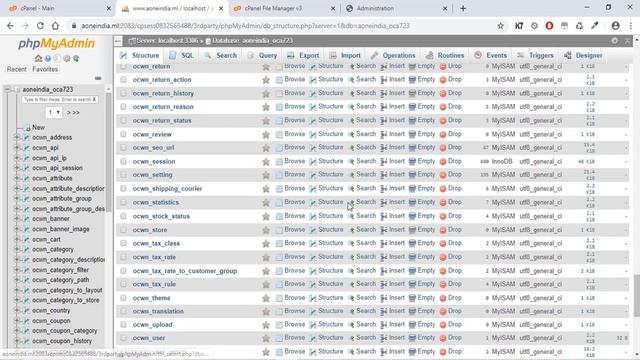Check the ocwn_setting table checkbox

coord(123,175)
